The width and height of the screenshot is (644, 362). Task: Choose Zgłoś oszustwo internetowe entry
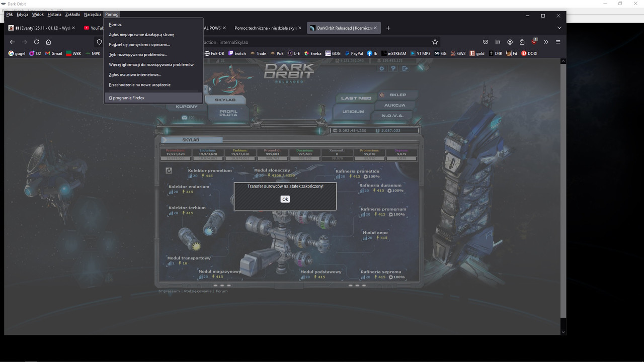pos(153,74)
